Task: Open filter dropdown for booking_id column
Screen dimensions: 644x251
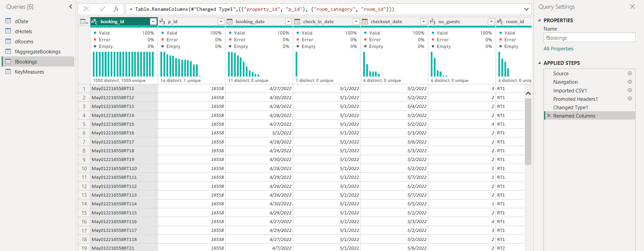Action: pos(153,22)
